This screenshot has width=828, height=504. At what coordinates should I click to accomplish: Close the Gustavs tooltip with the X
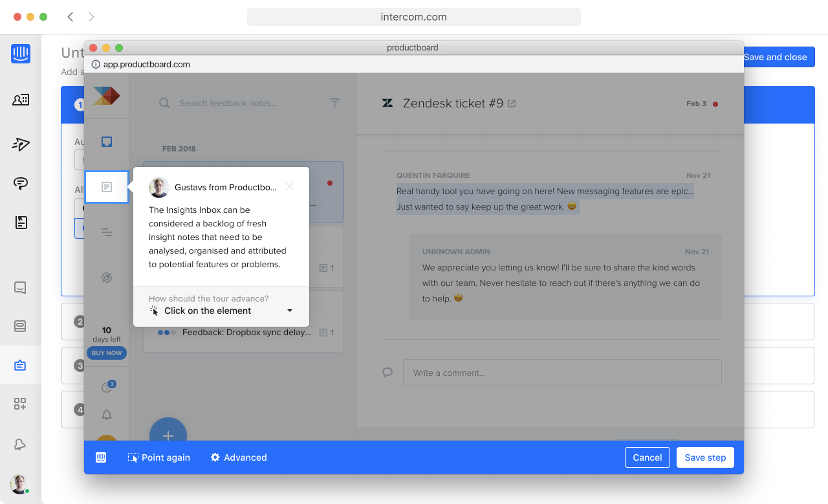click(290, 186)
